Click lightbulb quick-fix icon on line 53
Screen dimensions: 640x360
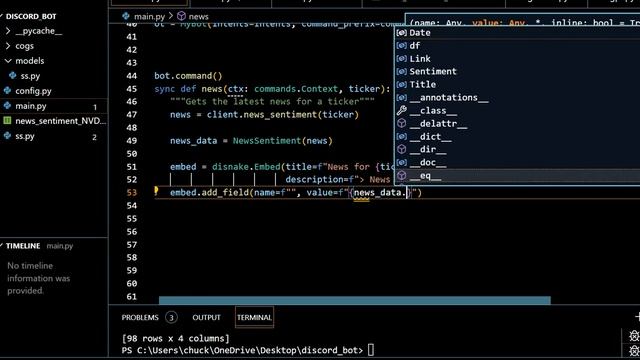click(156, 191)
